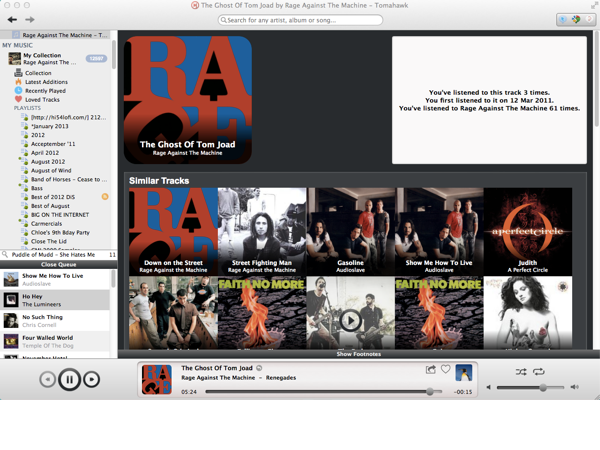This screenshot has height=450, width=600.
Task: Open Latest Additions with flame icon
Action: (46, 82)
